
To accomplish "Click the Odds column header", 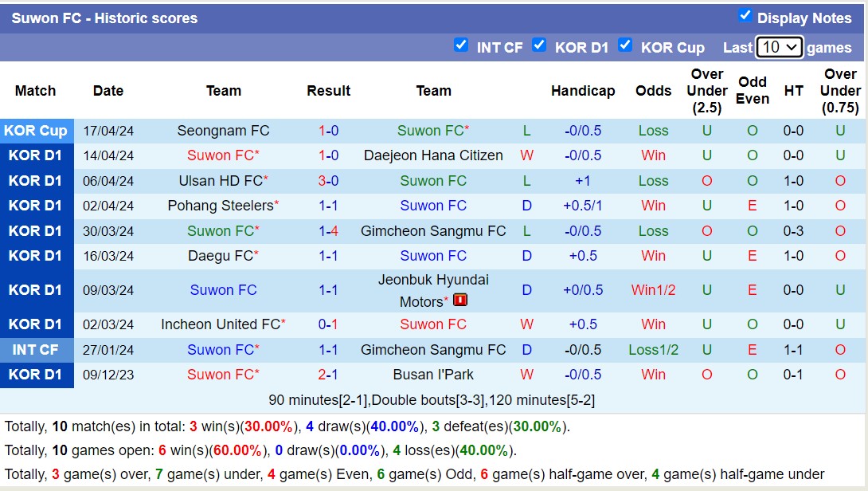I will tap(653, 91).
